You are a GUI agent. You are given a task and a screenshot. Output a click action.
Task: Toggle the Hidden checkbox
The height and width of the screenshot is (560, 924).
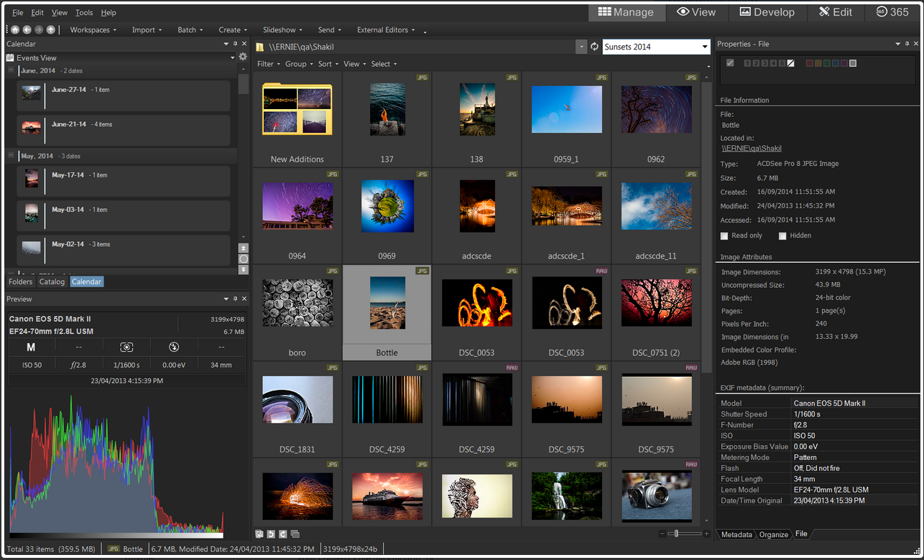[x=782, y=235]
